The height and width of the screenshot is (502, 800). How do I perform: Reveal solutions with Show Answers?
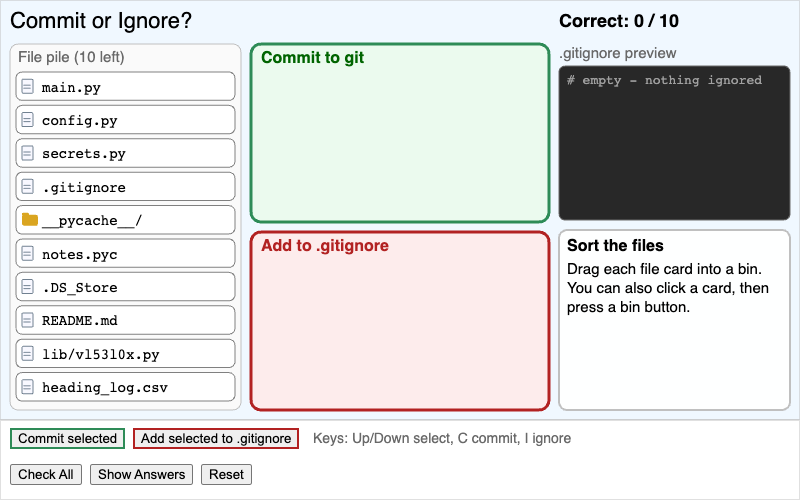(141, 474)
